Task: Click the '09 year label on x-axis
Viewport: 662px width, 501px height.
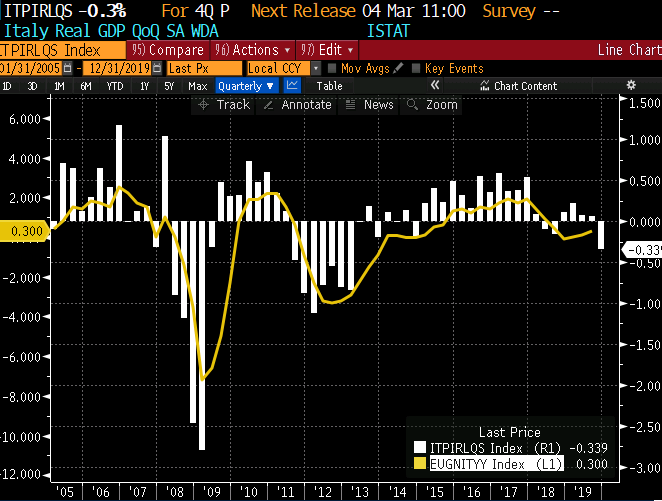Action: [212, 492]
